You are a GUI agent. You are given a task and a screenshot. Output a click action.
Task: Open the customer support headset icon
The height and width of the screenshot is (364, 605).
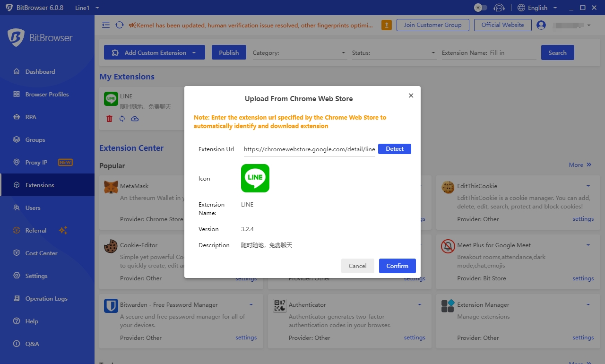pos(499,8)
